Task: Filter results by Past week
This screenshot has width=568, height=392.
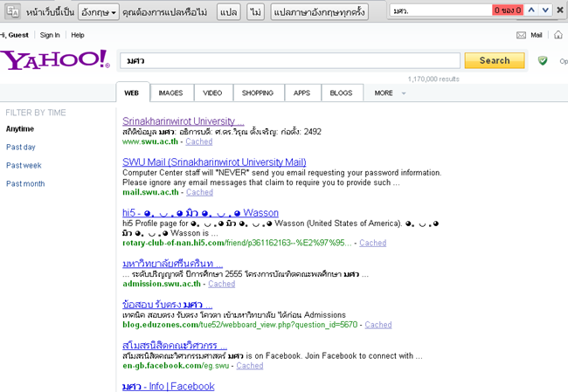Action: tap(24, 165)
